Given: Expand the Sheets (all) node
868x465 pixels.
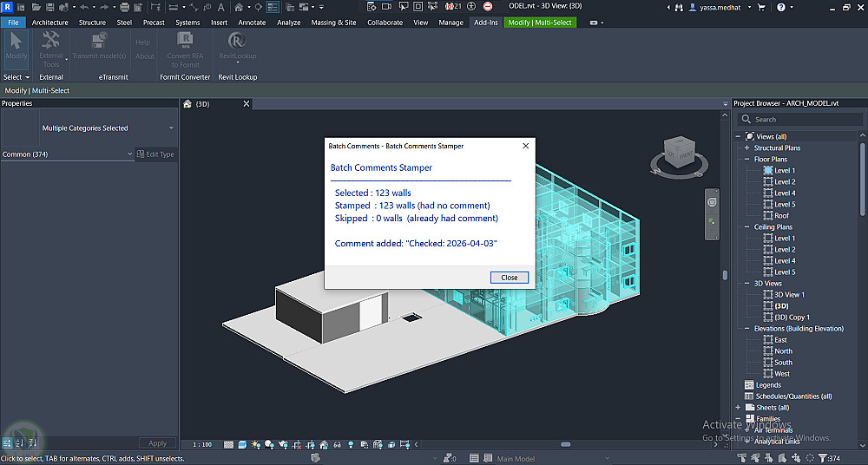Looking at the screenshot, I should [739, 408].
